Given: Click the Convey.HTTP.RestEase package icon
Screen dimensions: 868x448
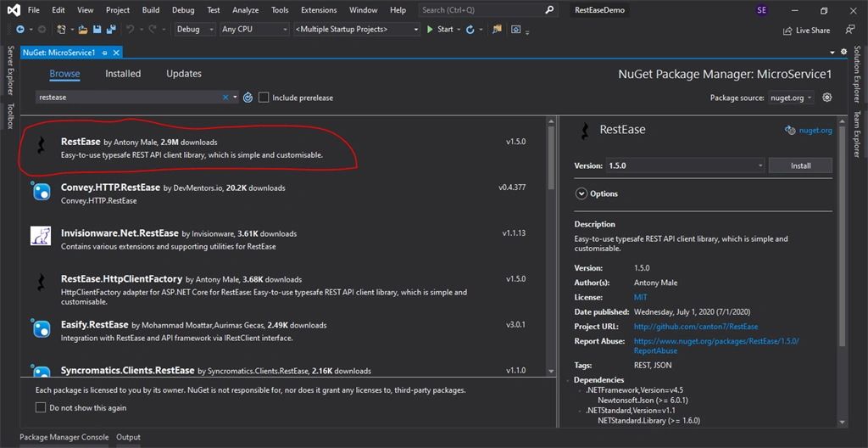Looking at the screenshot, I should [x=41, y=191].
